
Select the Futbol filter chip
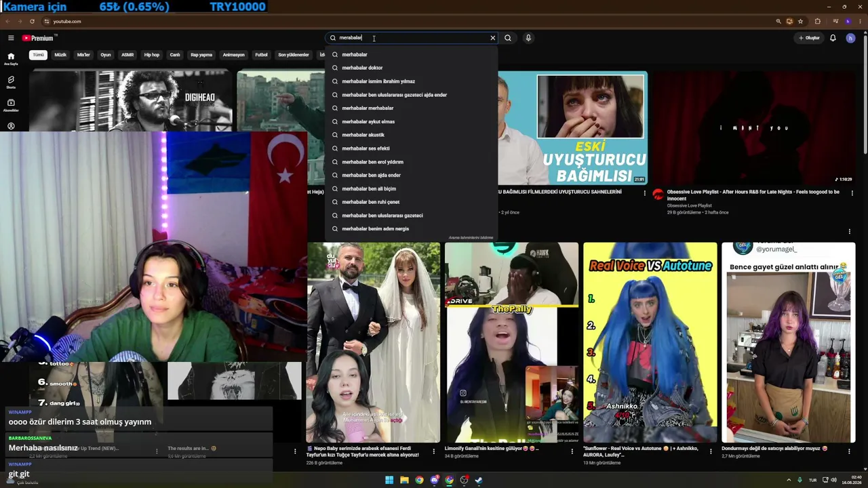(261, 55)
